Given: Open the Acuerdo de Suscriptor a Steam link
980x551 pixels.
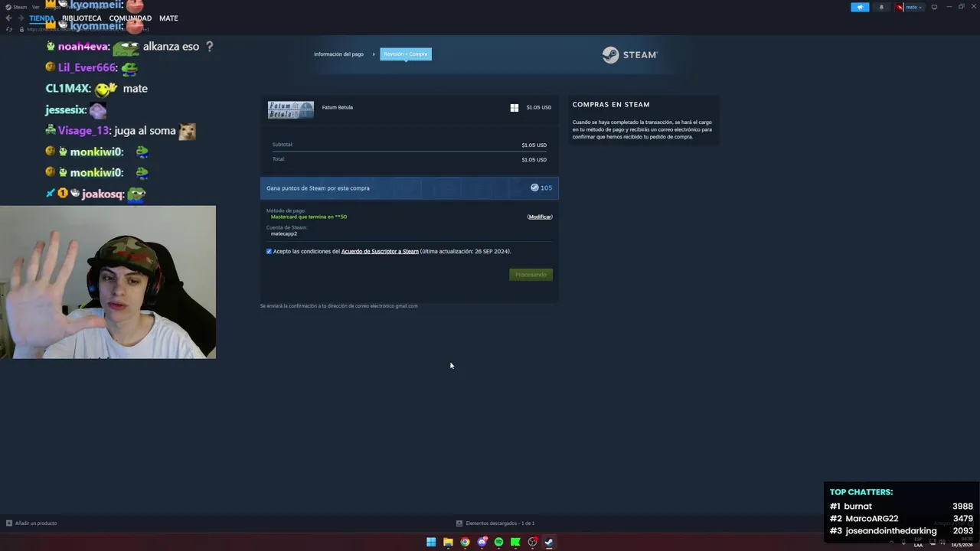Looking at the screenshot, I should coord(380,252).
